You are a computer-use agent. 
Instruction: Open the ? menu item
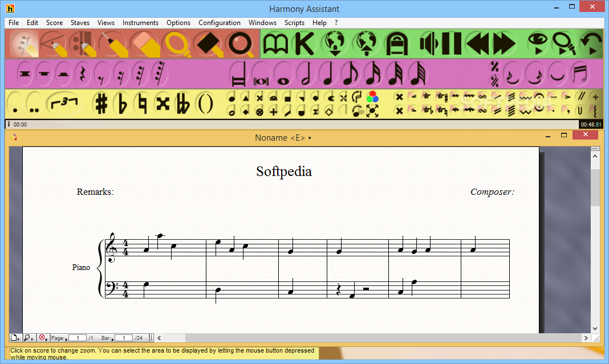336,23
